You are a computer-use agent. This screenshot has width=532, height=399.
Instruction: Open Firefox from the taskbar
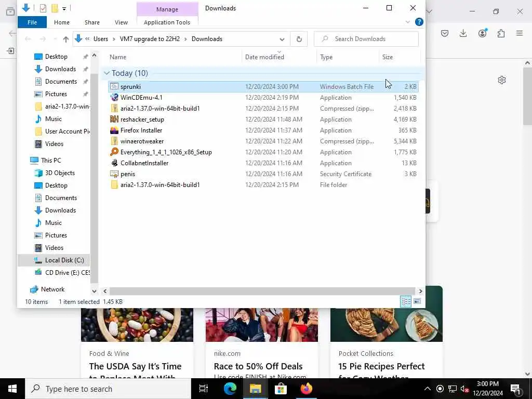tap(306, 389)
